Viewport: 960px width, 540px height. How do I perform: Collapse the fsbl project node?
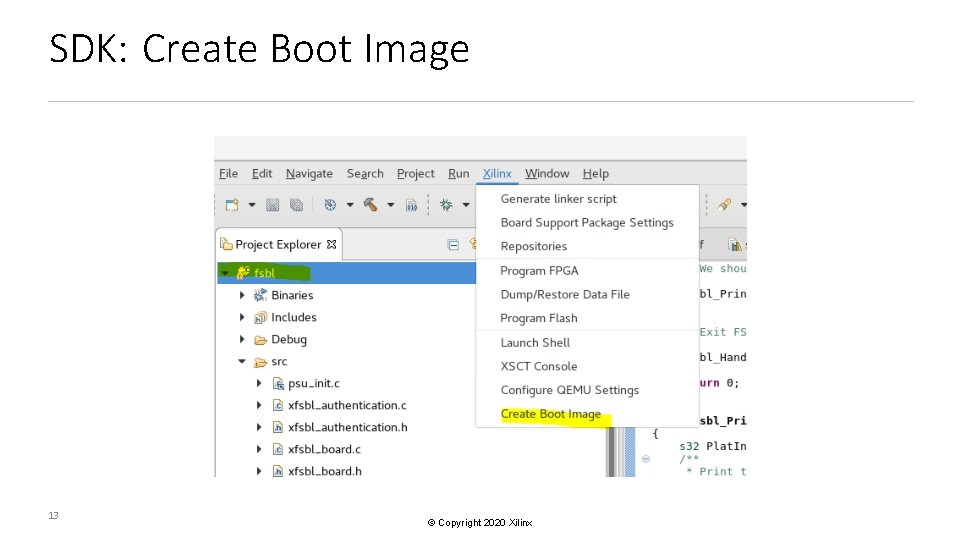226,273
